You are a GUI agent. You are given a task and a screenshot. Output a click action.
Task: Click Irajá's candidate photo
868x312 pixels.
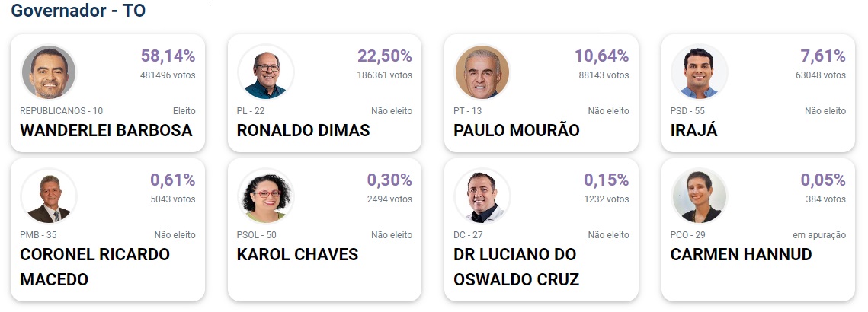tap(699, 72)
